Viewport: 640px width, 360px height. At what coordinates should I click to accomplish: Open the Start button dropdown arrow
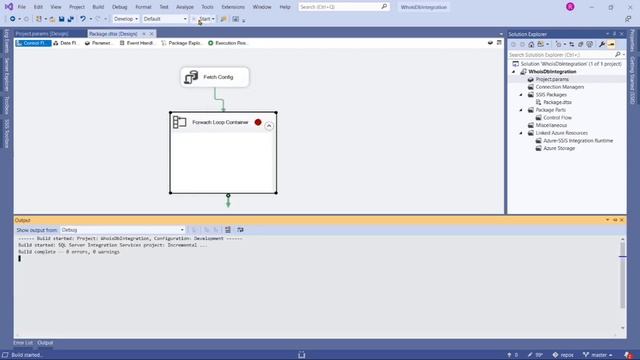click(213, 19)
